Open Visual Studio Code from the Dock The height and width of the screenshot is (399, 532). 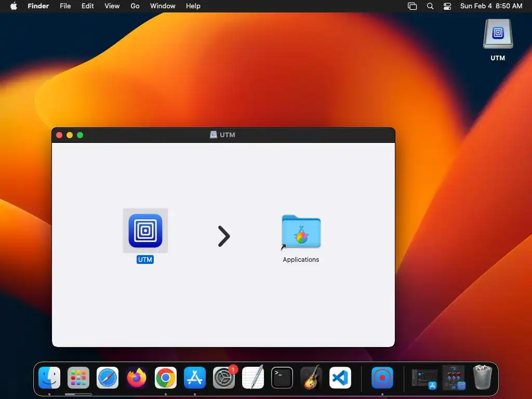tap(340, 378)
